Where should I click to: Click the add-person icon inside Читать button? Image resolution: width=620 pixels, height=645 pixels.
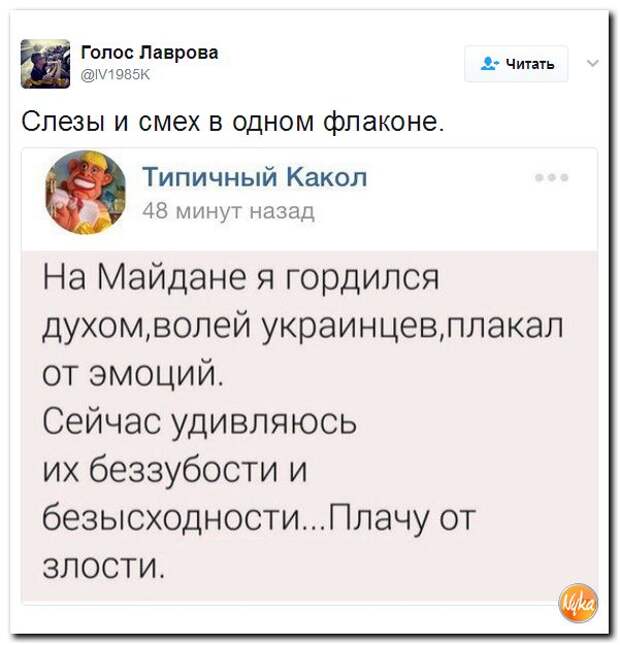[x=489, y=64]
